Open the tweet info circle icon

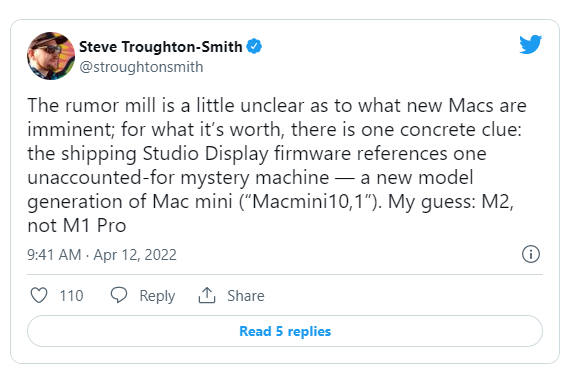click(x=531, y=254)
